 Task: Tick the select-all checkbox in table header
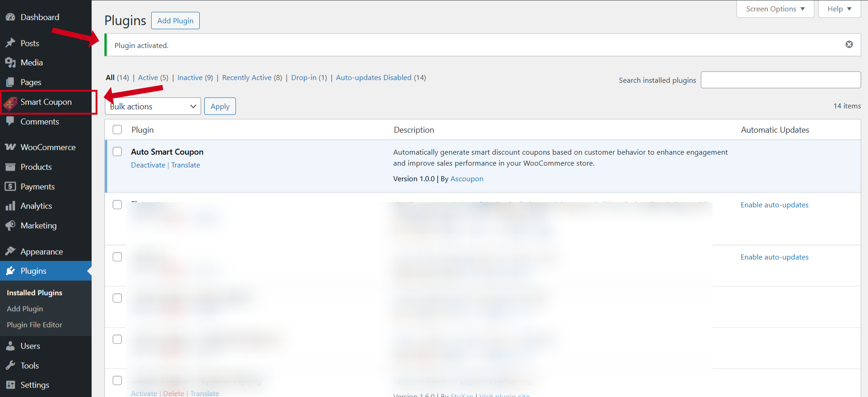pos(117,130)
